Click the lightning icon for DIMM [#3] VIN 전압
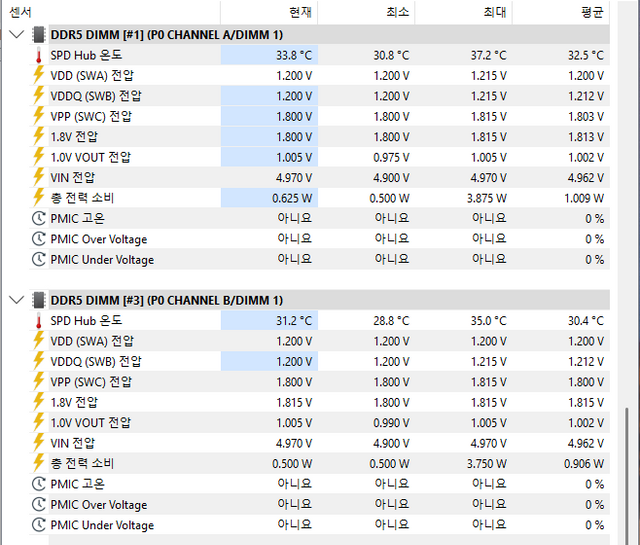Image resolution: width=640 pixels, height=545 pixels. [39, 443]
